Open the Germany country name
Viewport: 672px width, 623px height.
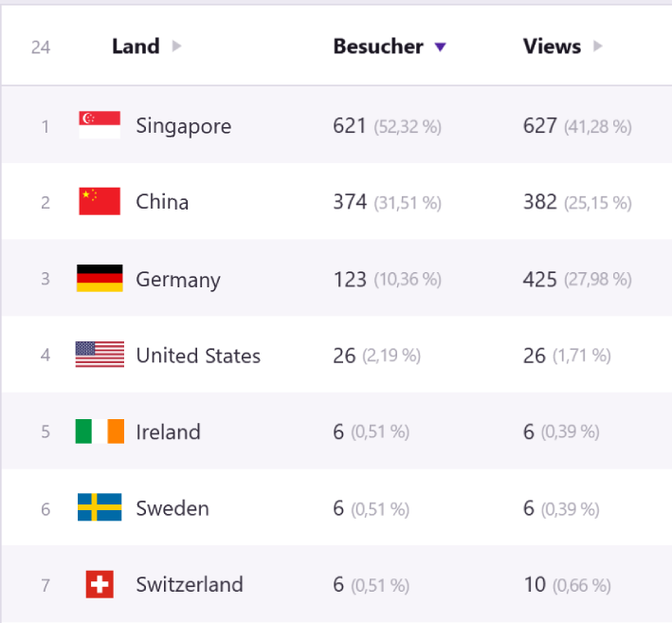(x=178, y=280)
